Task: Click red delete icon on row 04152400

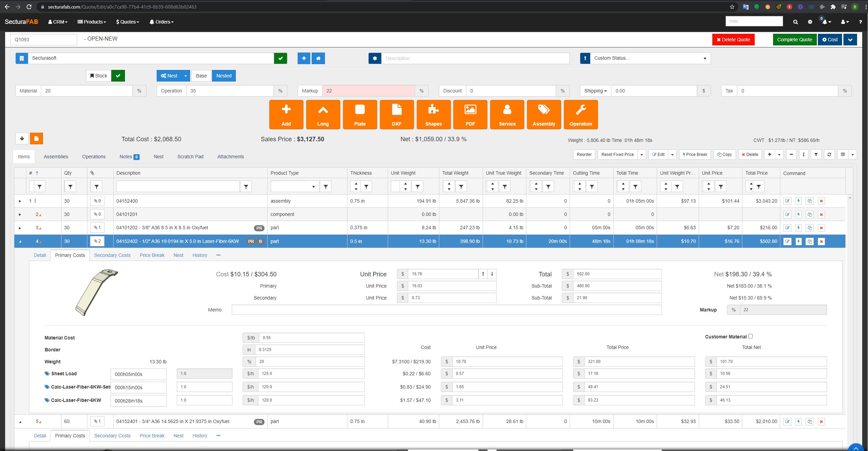Action: point(821,201)
